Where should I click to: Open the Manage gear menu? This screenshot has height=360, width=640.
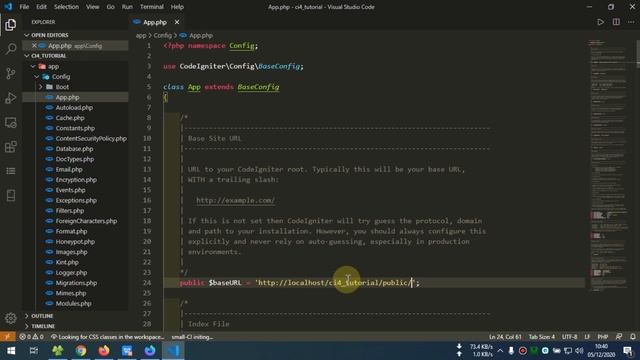[11, 318]
